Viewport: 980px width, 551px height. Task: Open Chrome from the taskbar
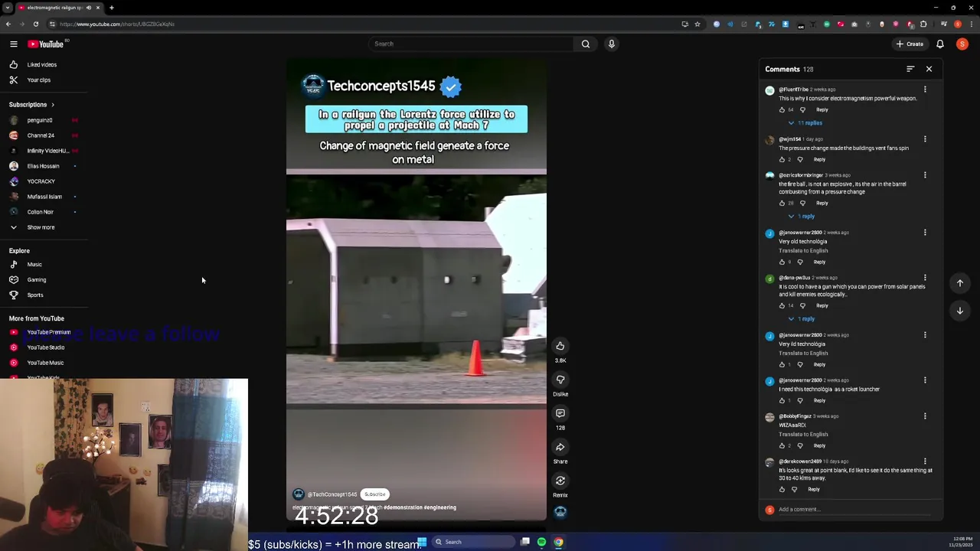click(558, 542)
